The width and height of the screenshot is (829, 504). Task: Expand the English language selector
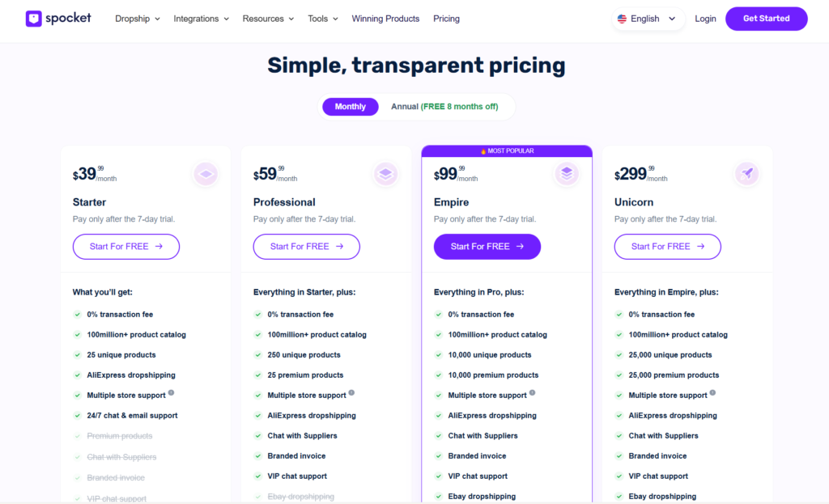pyautogui.click(x=648, y=18)
